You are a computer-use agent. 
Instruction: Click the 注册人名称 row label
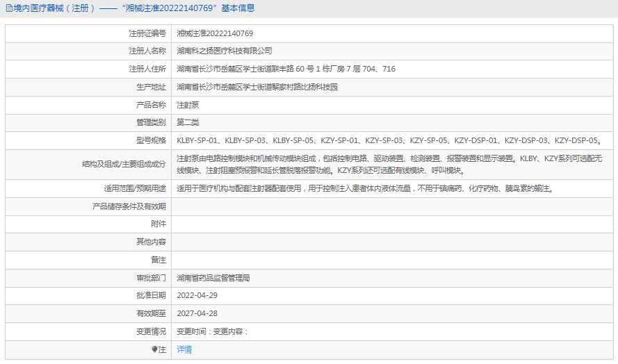coord(147,51)
